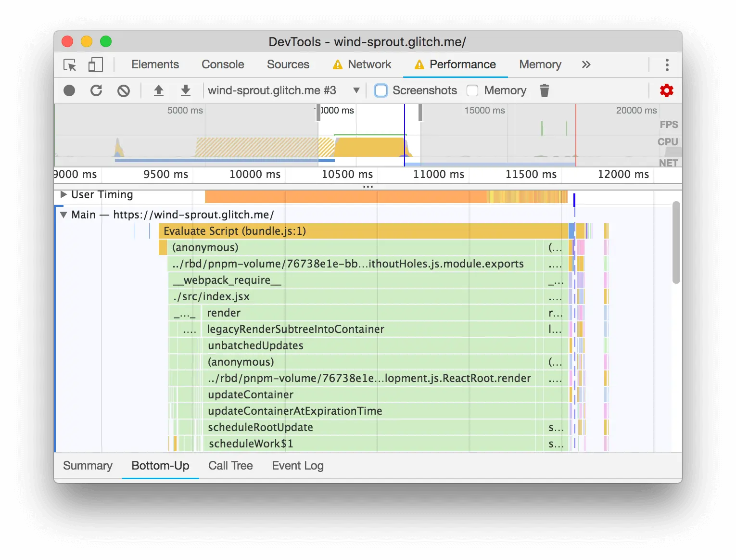The image size is (736, 560).
Task: Enable the Screenshots checkbox
Action: (381, 90)
